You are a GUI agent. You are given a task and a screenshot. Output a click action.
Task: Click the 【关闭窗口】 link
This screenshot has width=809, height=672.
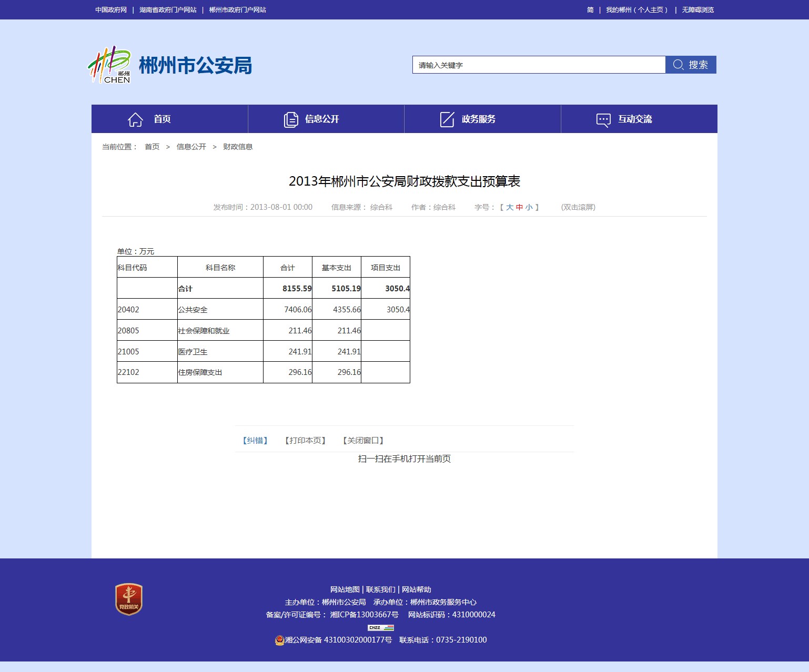click(x=363, y=440)
